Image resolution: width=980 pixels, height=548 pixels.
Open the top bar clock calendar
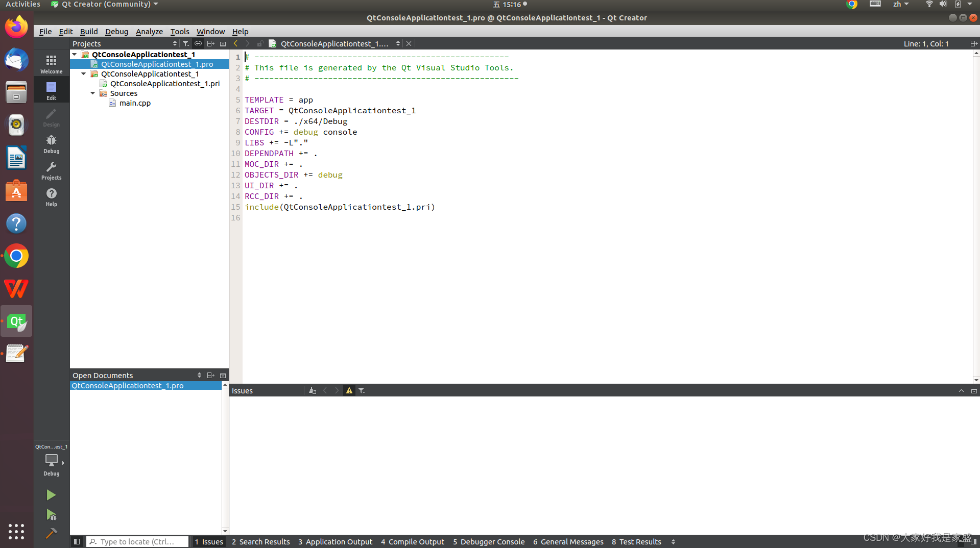point(510,5)
